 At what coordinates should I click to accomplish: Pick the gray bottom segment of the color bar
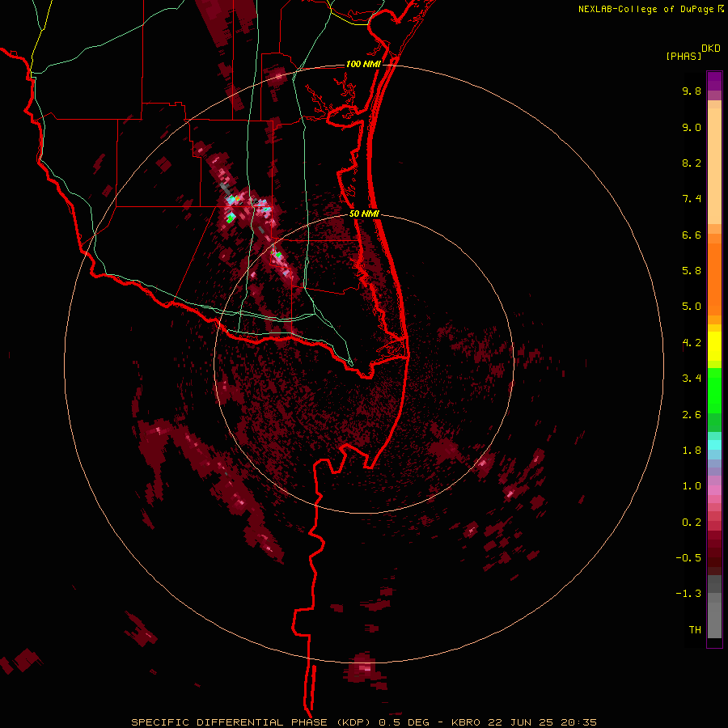[x=714, y=622]
